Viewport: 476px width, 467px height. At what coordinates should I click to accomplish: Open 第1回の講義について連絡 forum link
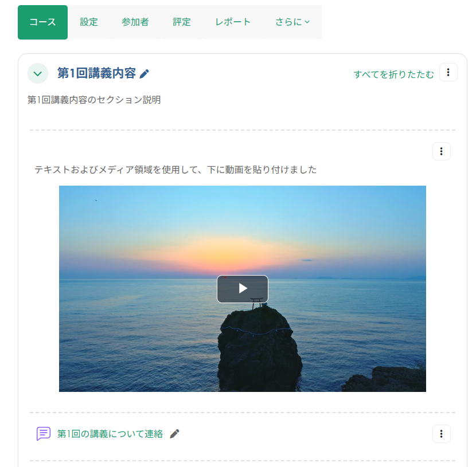110,434
